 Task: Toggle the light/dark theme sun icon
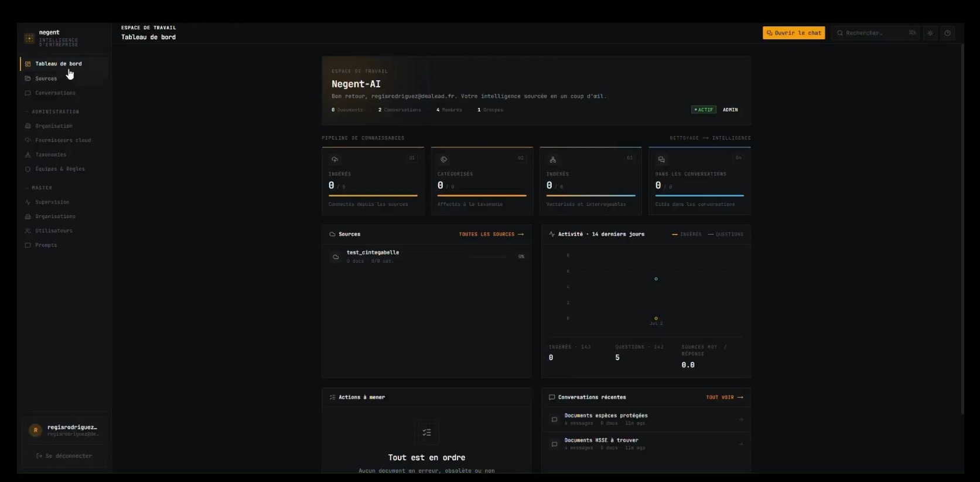(930, 33)
